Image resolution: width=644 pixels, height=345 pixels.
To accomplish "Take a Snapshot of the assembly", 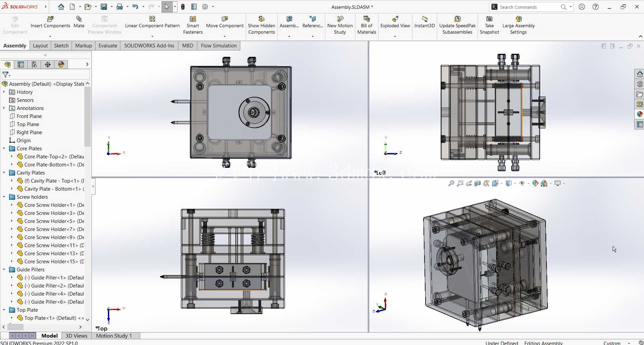I will point(489,25).
